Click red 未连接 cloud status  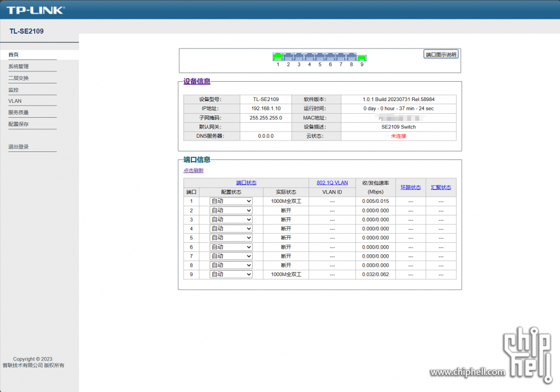(x=399, y=136)
